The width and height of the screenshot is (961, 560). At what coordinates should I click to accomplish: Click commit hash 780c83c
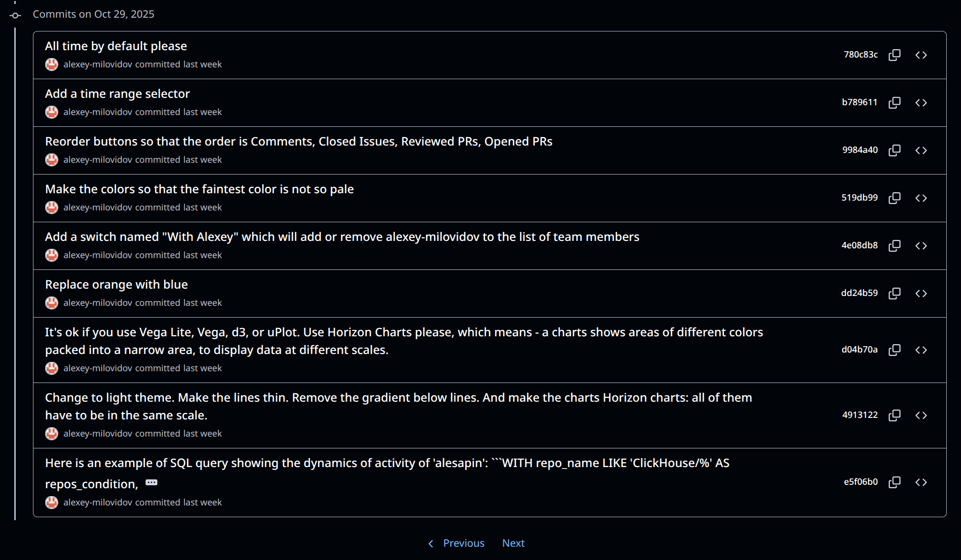pos(860,55)
